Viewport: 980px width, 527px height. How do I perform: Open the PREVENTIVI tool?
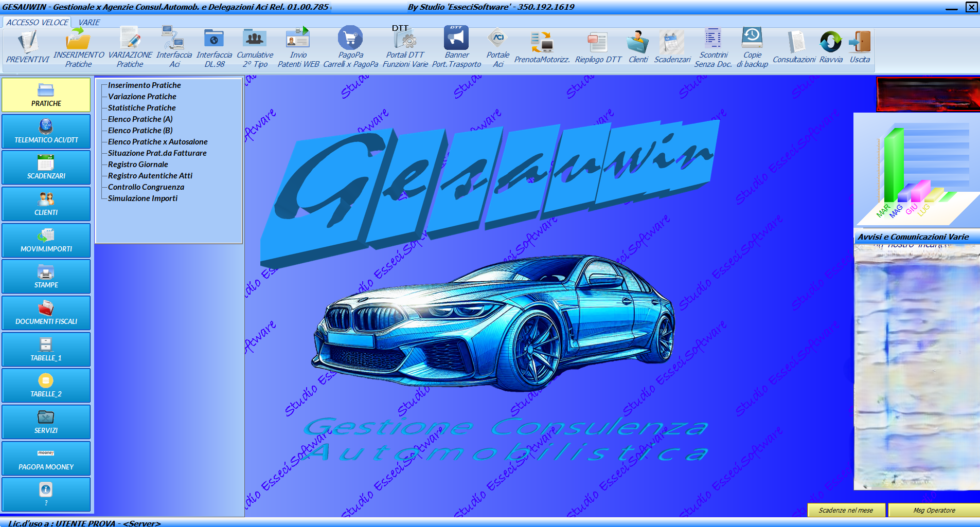[26, 46]
